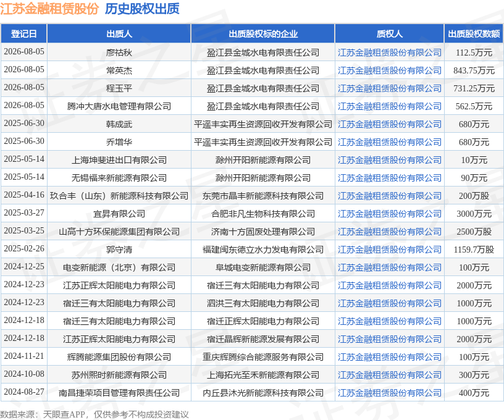Open 江苏金融租赁股份有限公司 link in 乔增华 row
504x420 pixels.
(x=390, y=142)
